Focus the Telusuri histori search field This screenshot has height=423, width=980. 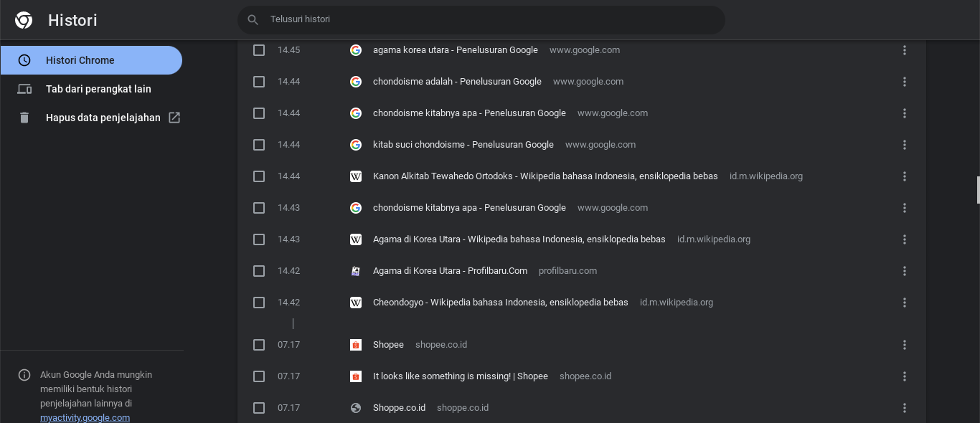click(488, 19)
